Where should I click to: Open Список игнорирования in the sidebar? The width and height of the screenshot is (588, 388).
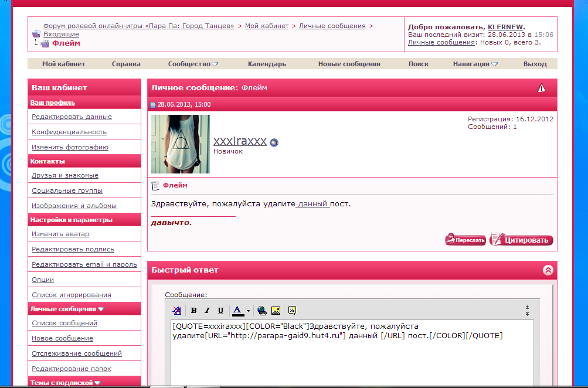coord(72,295)
